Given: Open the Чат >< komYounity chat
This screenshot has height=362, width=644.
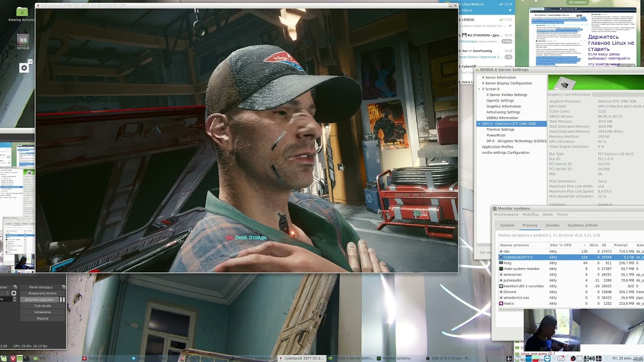Looking at the screenshot, I should tap(487, 54).
